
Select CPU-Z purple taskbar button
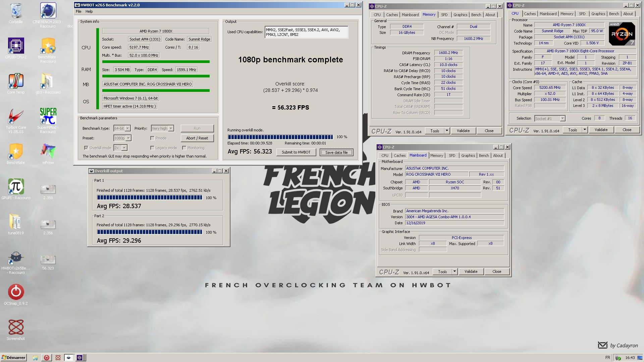point(79,358)
